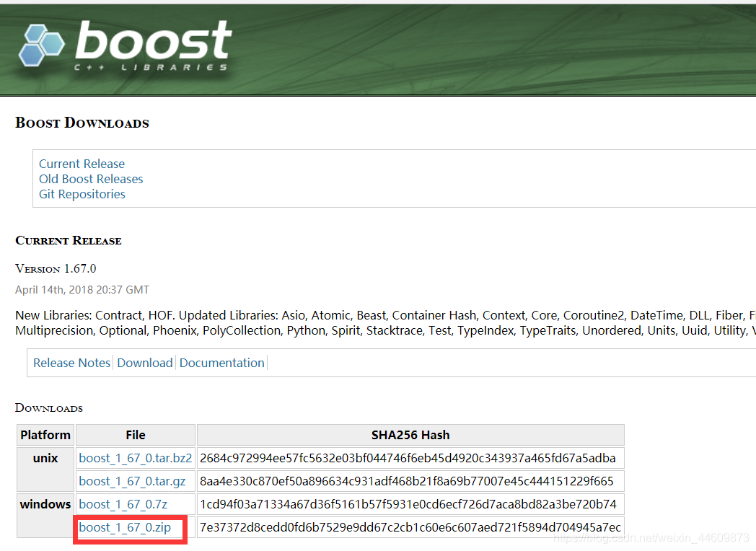Select the April 14th, 2018 20:37 GMT date
Image resolution: width=756 pixels, height=551 pixels.
click(x=82, y=290)
